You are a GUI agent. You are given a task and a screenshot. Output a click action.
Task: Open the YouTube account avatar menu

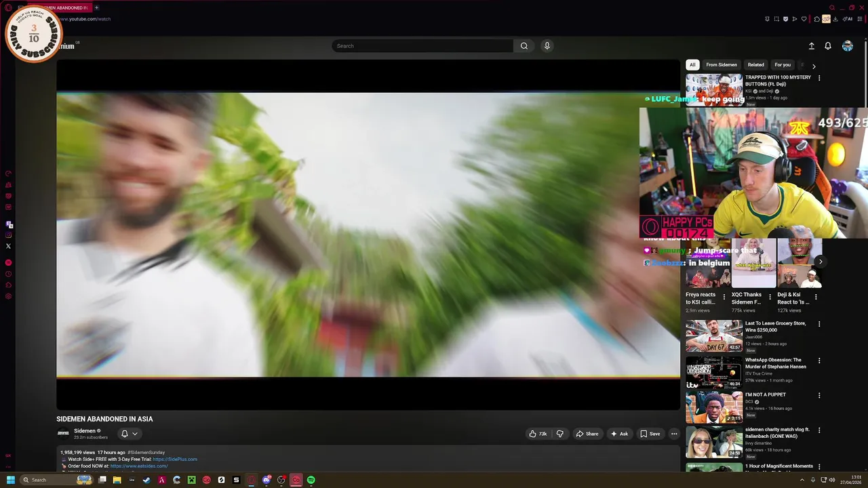(x=848, y=46)
